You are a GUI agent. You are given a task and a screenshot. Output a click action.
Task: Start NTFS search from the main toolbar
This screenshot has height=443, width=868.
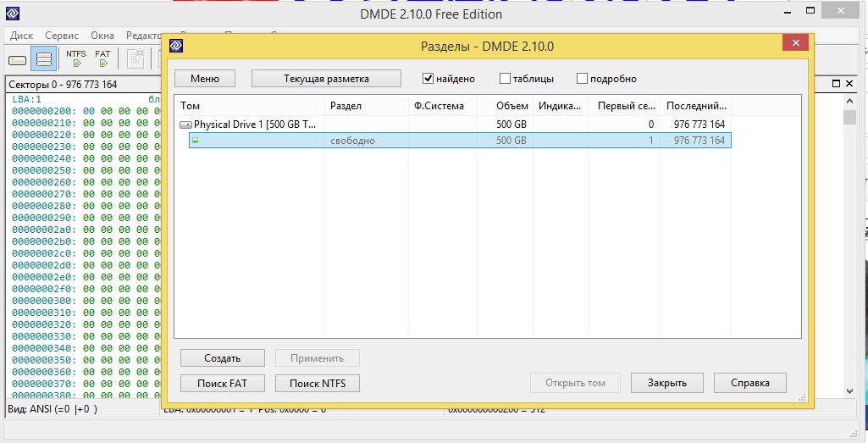(x=76, y=58)
